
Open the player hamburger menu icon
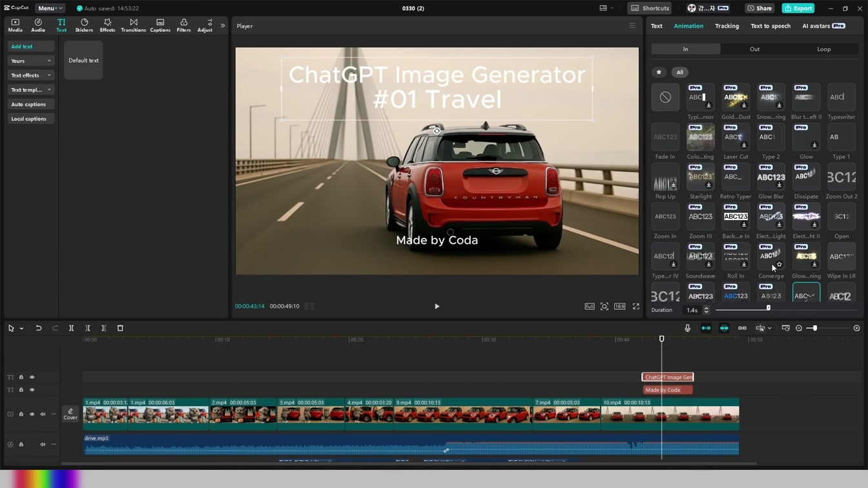(x=632, y=26)
